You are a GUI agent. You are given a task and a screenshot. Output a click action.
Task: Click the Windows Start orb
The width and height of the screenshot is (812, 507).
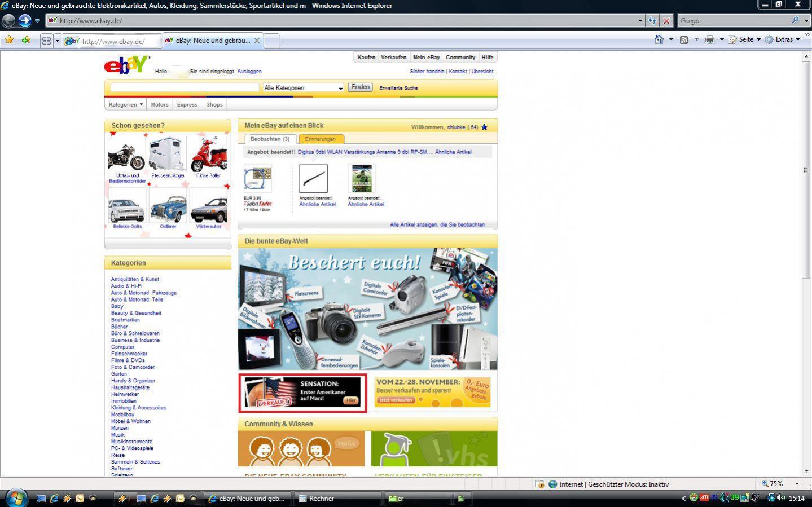click(x=16, y=498)
